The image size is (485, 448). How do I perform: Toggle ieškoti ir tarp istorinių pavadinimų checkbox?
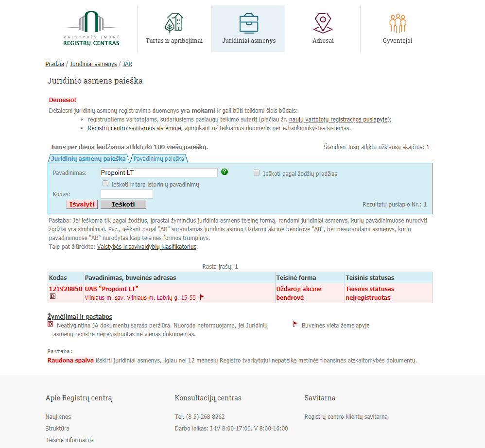coord(105,184)
